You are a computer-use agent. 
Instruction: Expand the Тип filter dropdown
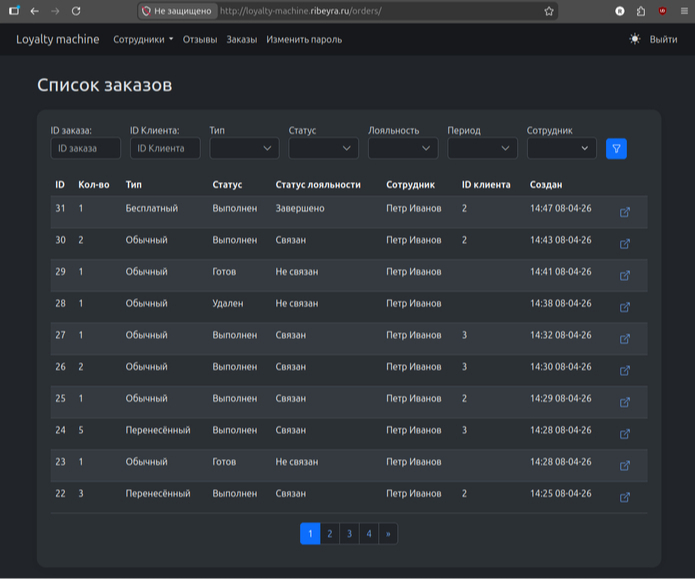coord(244,149)
